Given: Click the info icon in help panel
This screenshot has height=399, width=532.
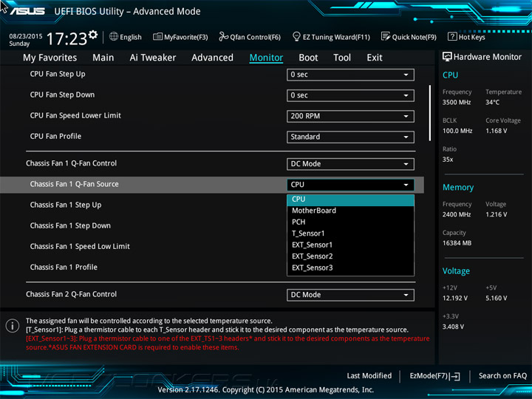Looking at the screenshot, I should click(13, 326).
